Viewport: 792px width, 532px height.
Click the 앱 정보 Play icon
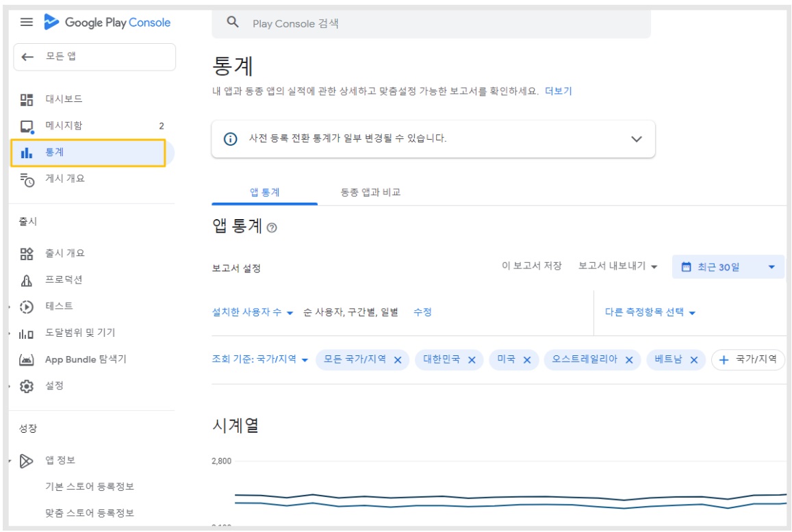[x=26, y=461]
